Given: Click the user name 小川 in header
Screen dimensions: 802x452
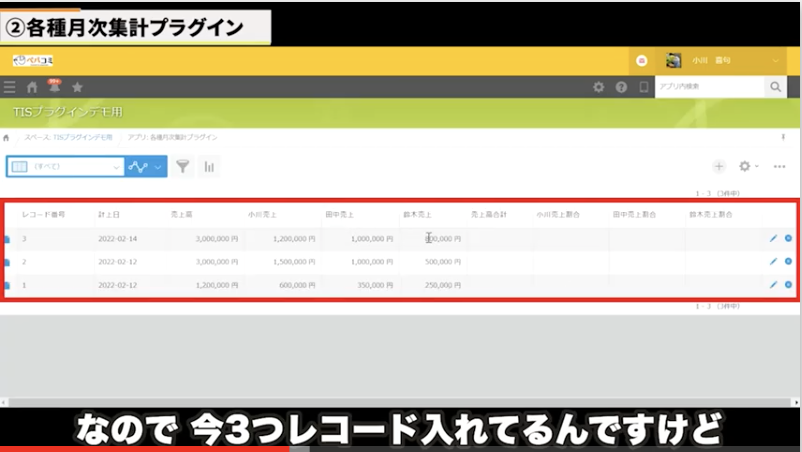Looking at the screenshot, I should 711,60.
